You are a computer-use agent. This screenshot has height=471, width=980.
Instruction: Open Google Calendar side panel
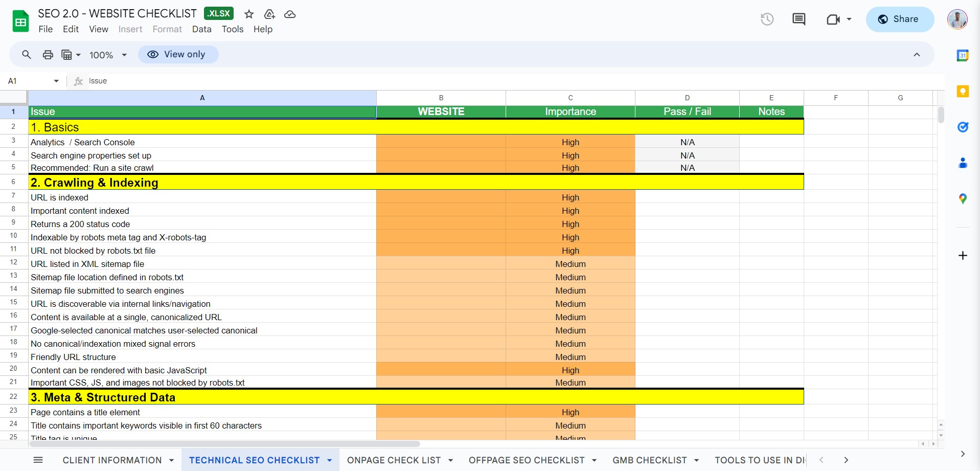pos(963,55)
